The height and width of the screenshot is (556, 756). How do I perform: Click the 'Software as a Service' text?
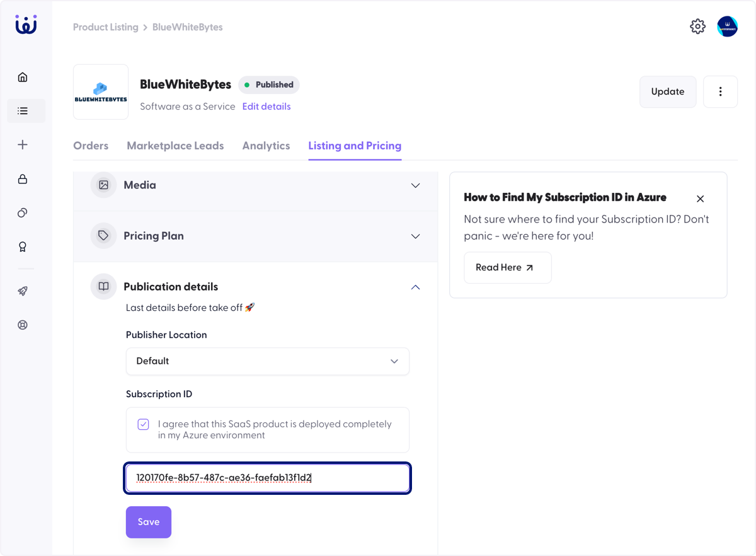click(x=188, y=107)
